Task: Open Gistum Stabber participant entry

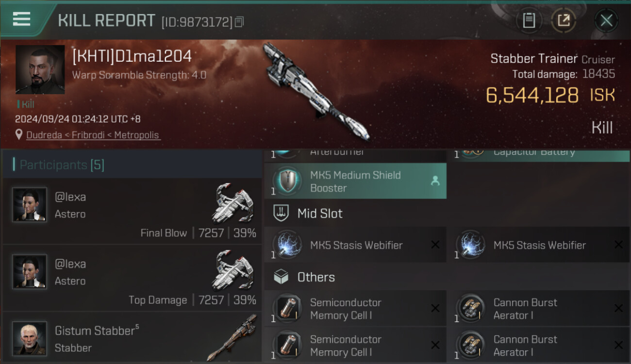Action: [x=132, y=337]
